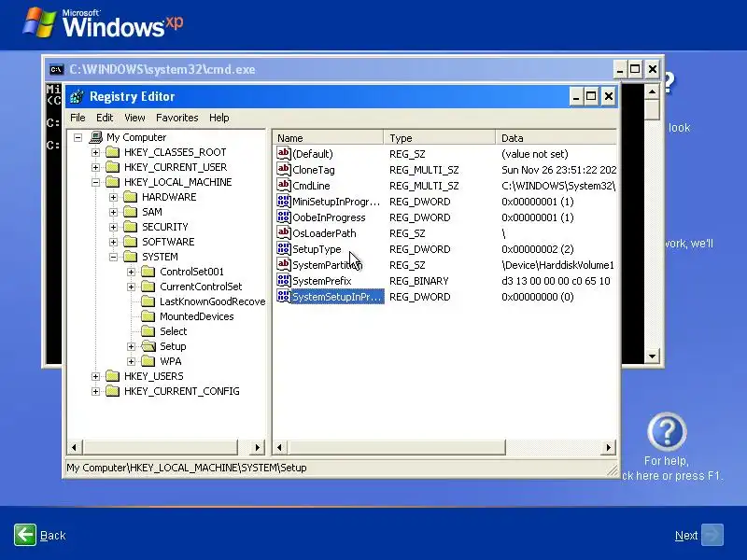The image size is (747, 560).
Task: Expand the ControlSet001 key
Action: pos(131,272)
